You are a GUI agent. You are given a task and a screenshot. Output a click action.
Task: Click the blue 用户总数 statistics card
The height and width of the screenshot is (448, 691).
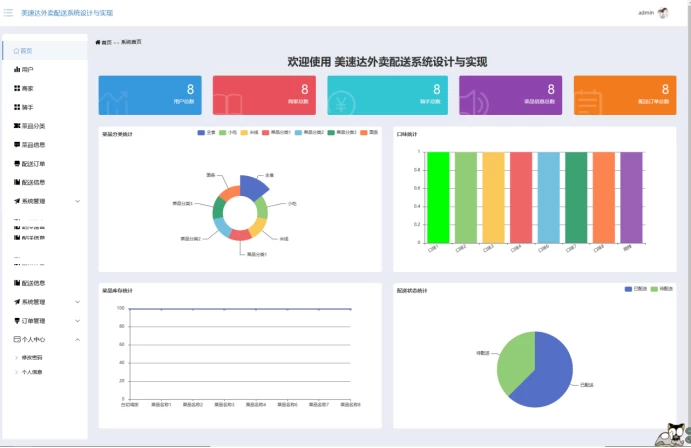point(150,95)
